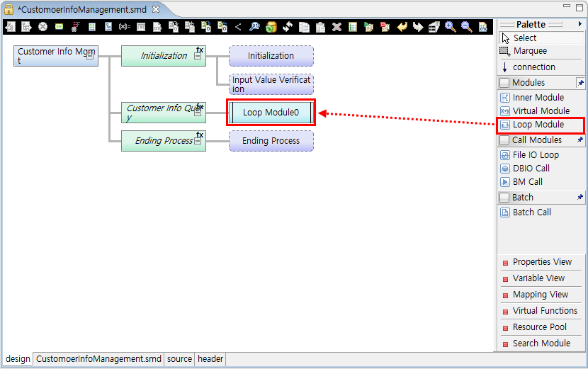Toggle the pin on the Batch drawer

coord(580,198)
